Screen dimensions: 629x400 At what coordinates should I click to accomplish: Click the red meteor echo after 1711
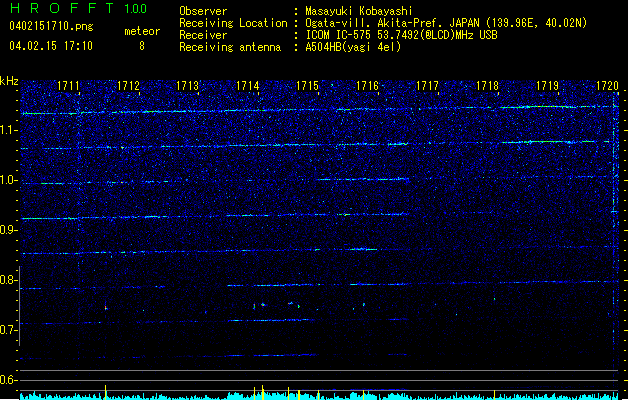point(106,308)
